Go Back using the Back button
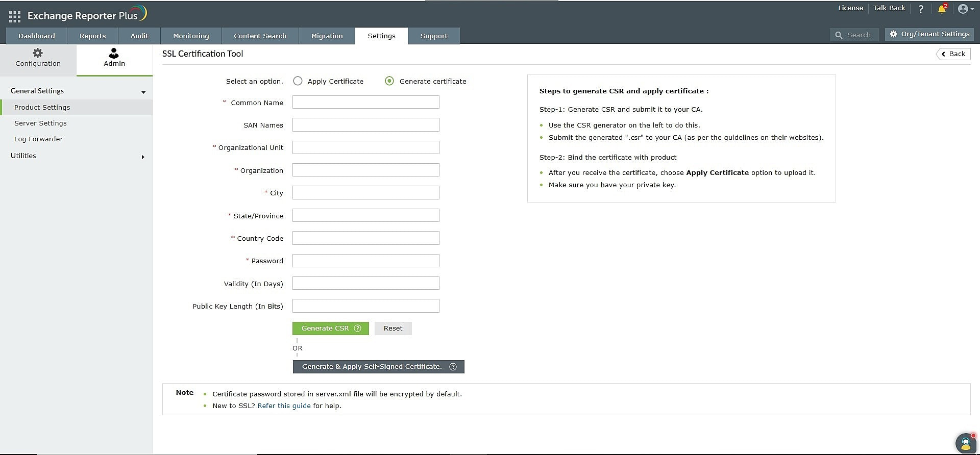The height and width of the screenshot is (455, 980). pos(953,54)
